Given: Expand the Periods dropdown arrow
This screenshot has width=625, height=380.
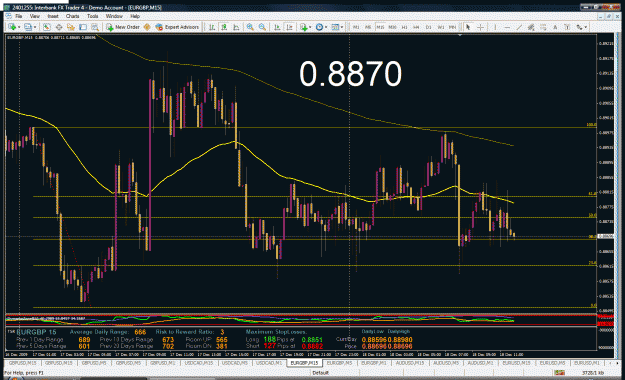Looking at the screenshot, I should point(326,27).
